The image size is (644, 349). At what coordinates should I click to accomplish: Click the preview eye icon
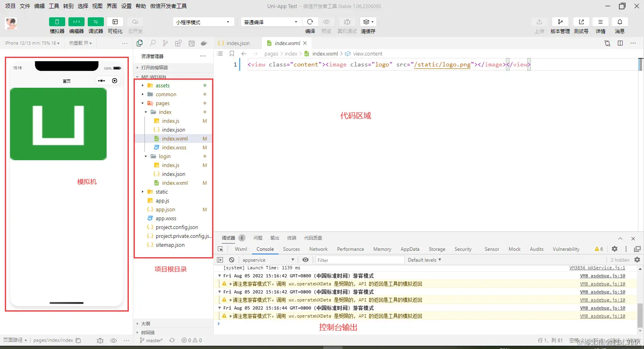[326, 22]
